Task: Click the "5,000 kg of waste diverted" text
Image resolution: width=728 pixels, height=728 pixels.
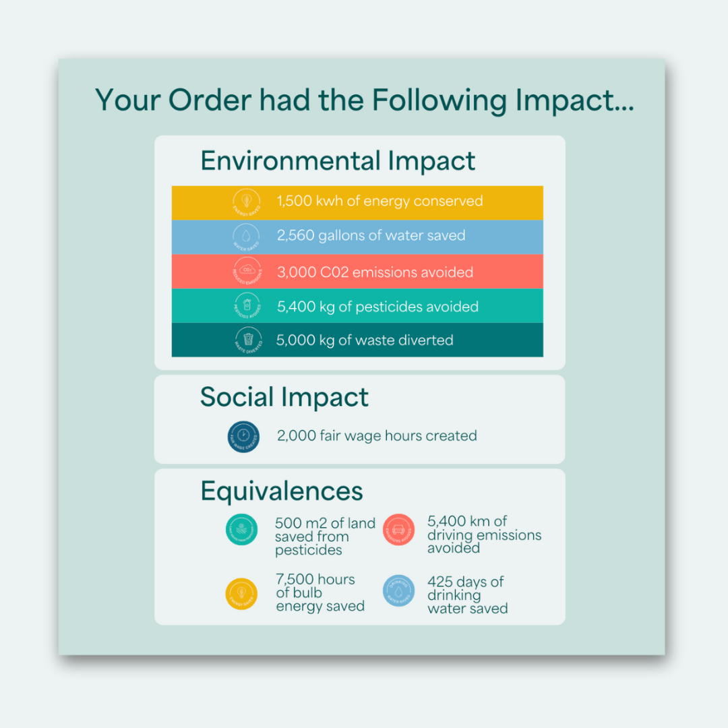Action: pos(365,340)
